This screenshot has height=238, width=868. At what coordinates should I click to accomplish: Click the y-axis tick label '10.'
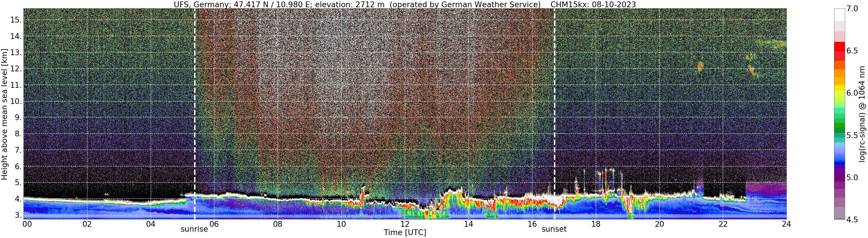[x=16, y=101]
